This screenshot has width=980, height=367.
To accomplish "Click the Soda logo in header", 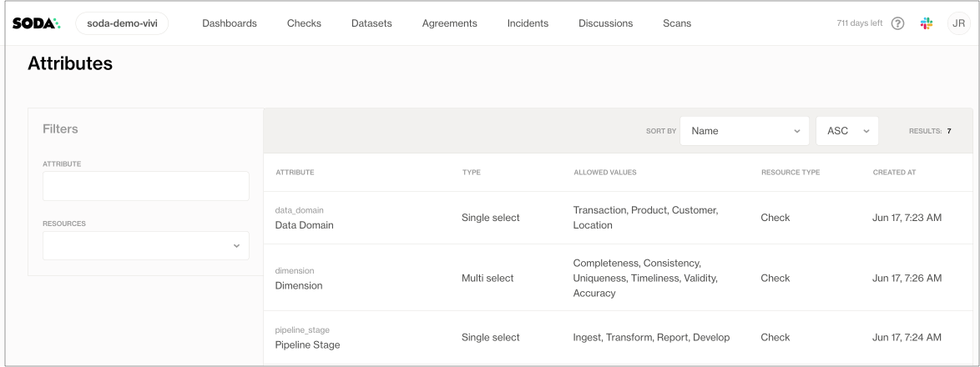I will point(36,23).
